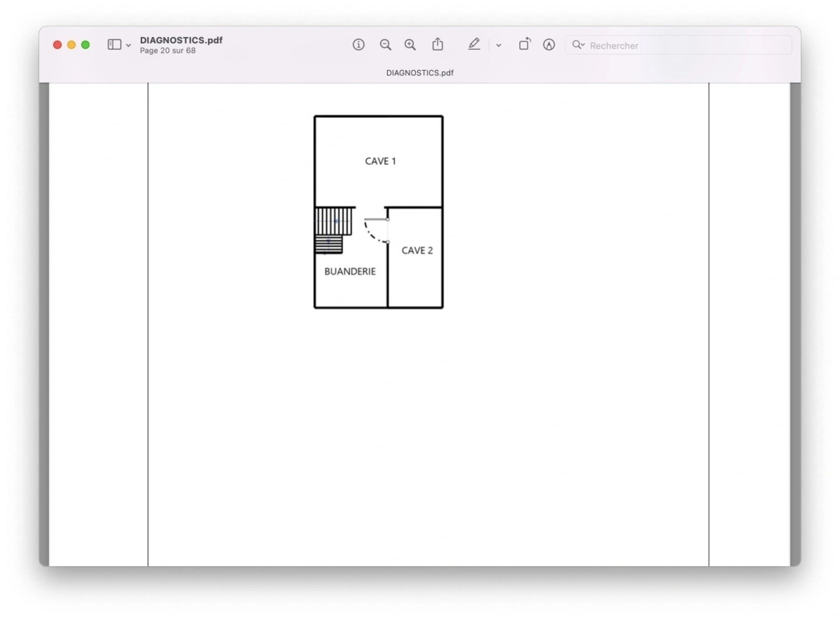Focus the Rechercher search field
Screen dimensions: 840x618
(x=679, y=45)
